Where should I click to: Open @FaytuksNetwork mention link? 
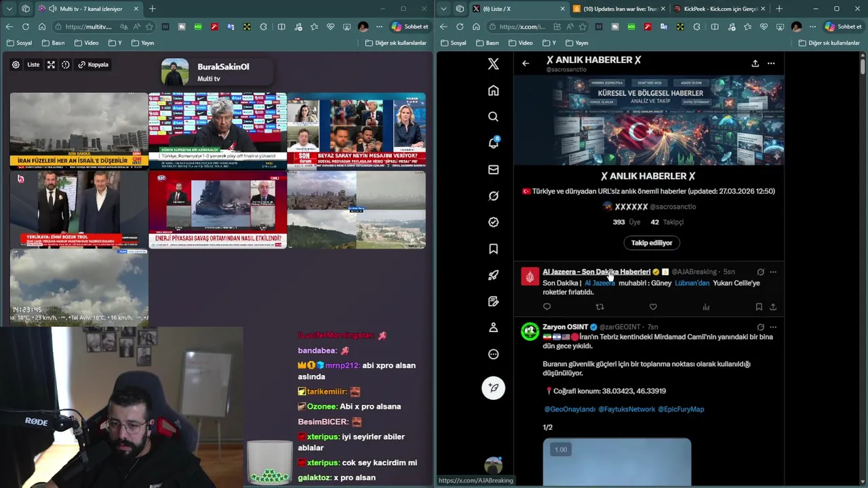[627, 409]
